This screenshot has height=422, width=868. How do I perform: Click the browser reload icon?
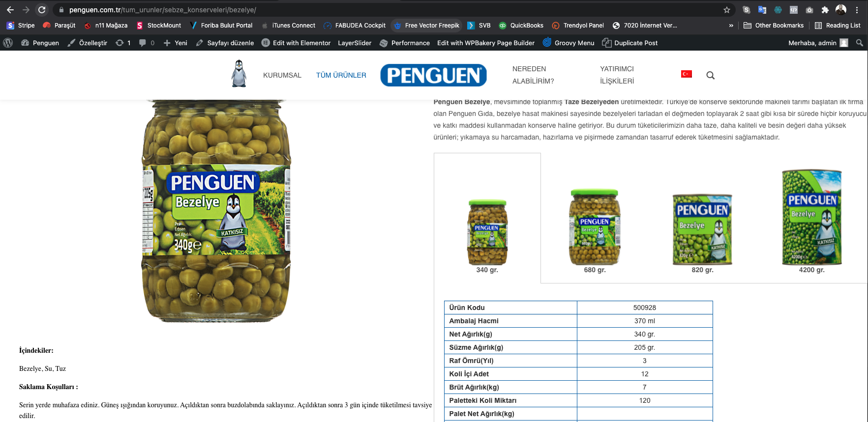(42, 10)
